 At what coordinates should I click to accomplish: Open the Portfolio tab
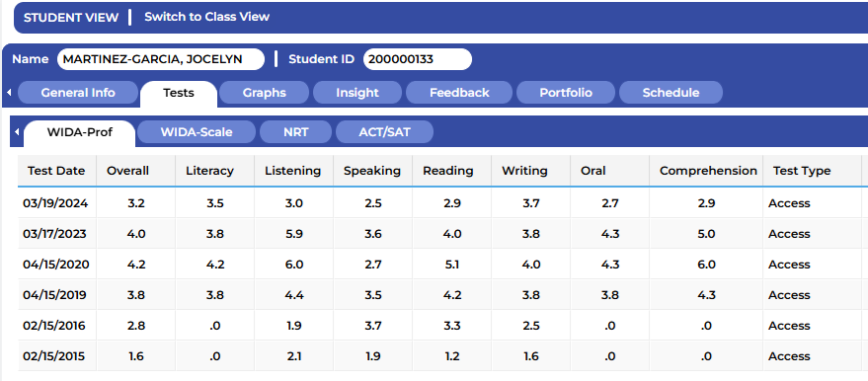click(566, 93)
